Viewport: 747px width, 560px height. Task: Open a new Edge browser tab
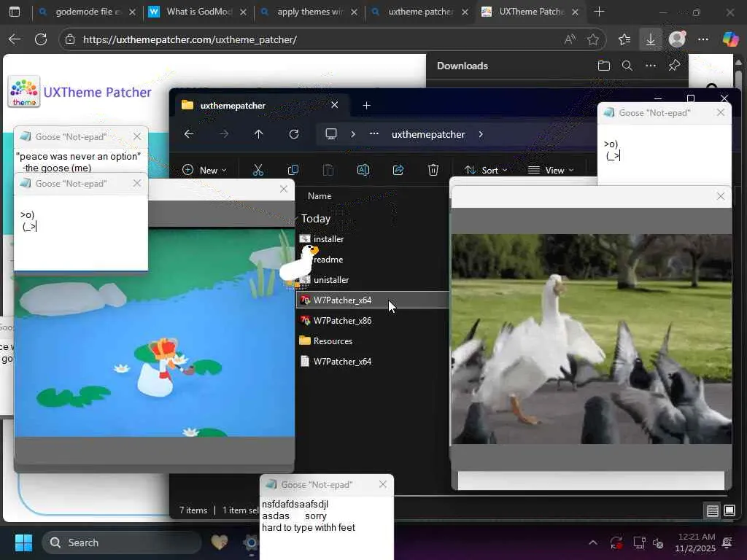[x=600, y=12]
